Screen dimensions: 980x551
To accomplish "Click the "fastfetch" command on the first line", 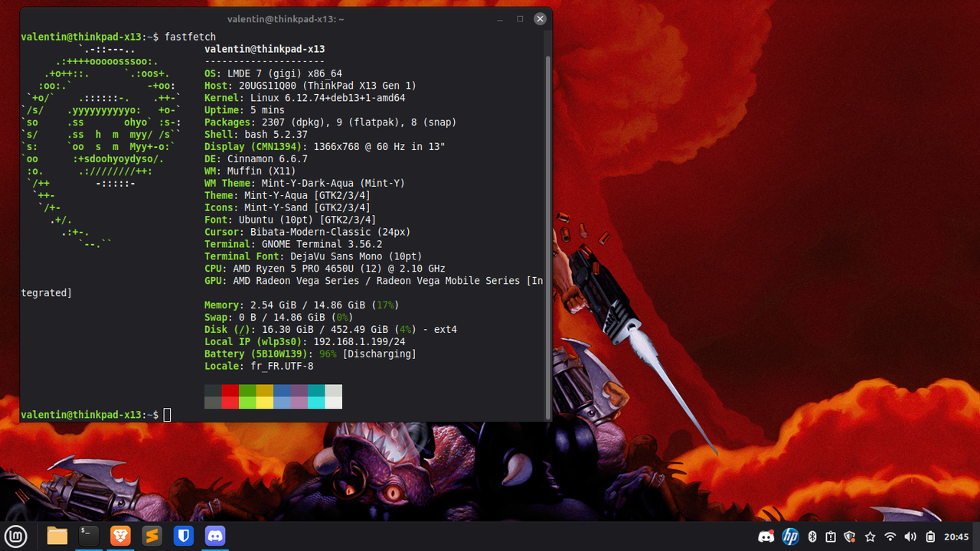I will [x=190, y=37].
